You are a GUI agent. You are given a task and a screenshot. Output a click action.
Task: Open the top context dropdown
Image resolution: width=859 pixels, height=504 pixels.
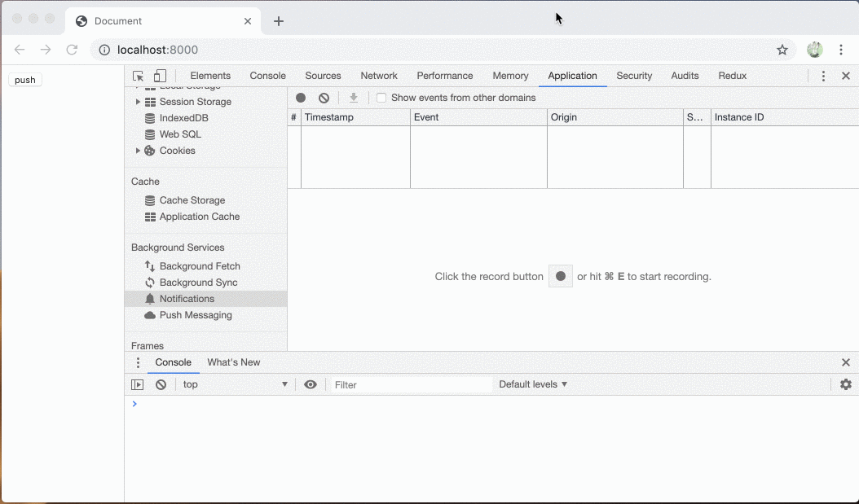point(235,384)
